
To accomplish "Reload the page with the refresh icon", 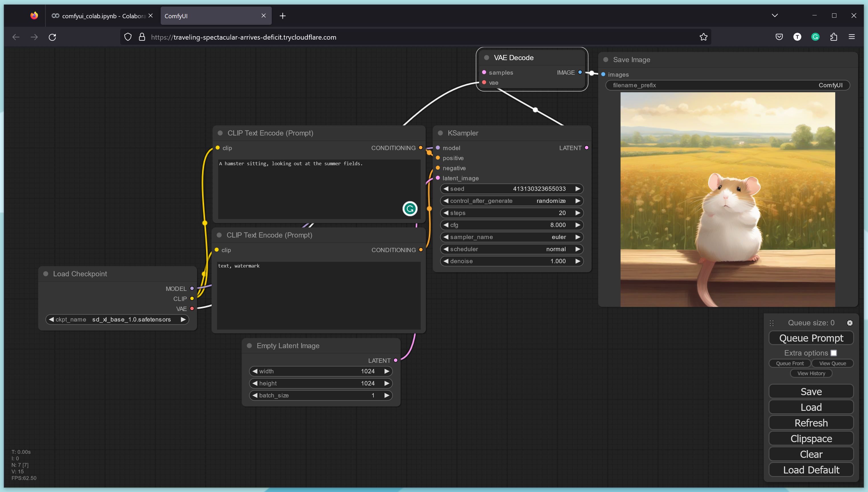I will click(x=52, y=37).
